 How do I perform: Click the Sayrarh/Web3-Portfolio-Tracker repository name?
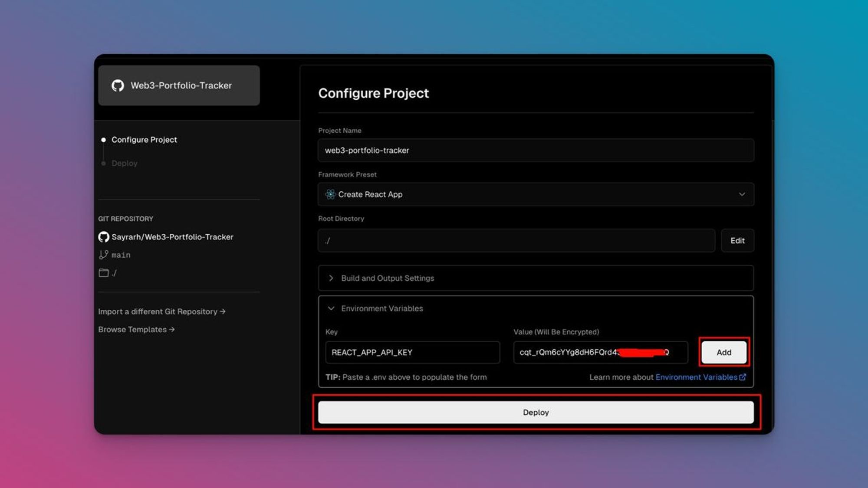172,237
